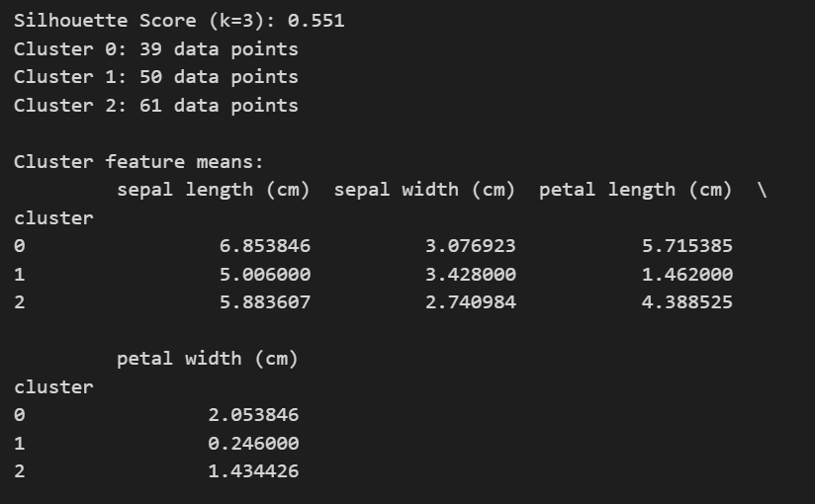This screenshot has width=815, height=504.
Task: Click the 'Cluster 1: 50 data points' line
Action: point(155,77)
